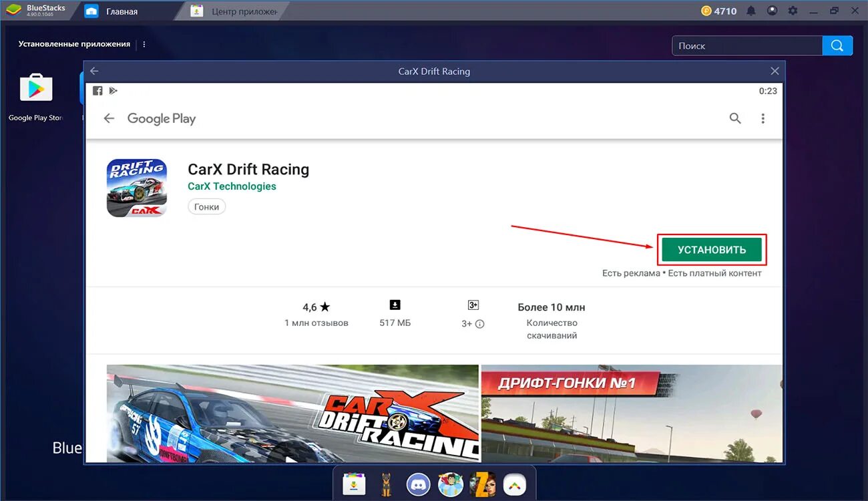Screen dimensions: 868x501
Task: Open the notifications bell
Action: point(751,11)
